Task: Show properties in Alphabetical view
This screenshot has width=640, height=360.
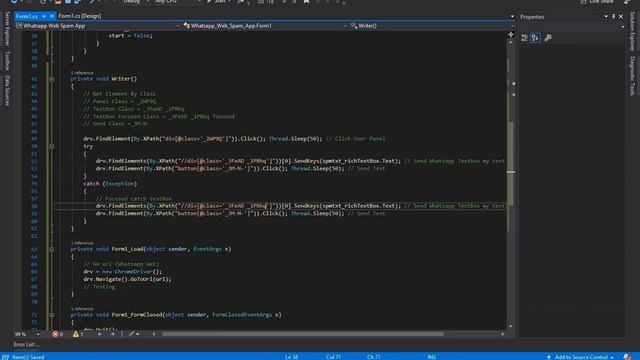Action: 536,38
